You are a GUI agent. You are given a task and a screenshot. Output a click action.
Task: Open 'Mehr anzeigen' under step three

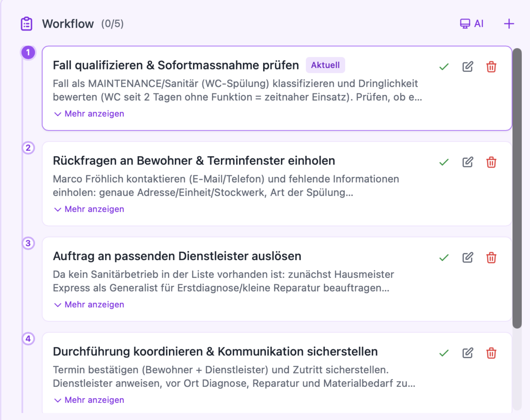coord(88,304)
